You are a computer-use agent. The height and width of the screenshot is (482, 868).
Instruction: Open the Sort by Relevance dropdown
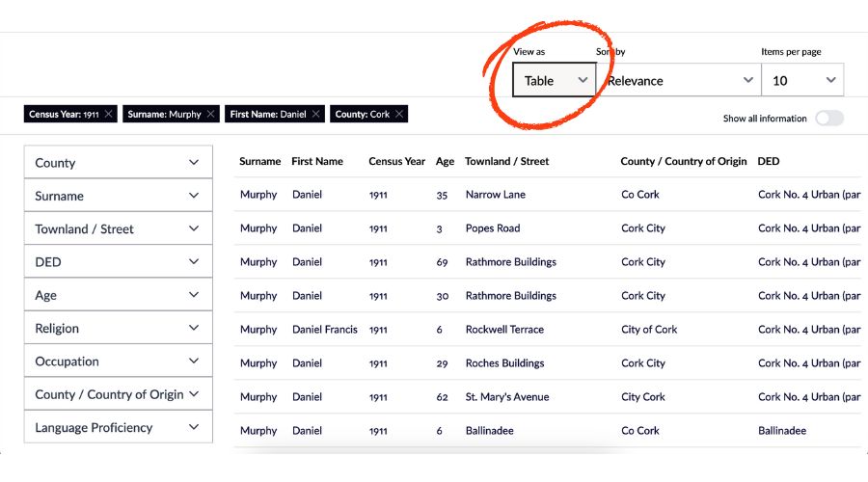[679, 81]
